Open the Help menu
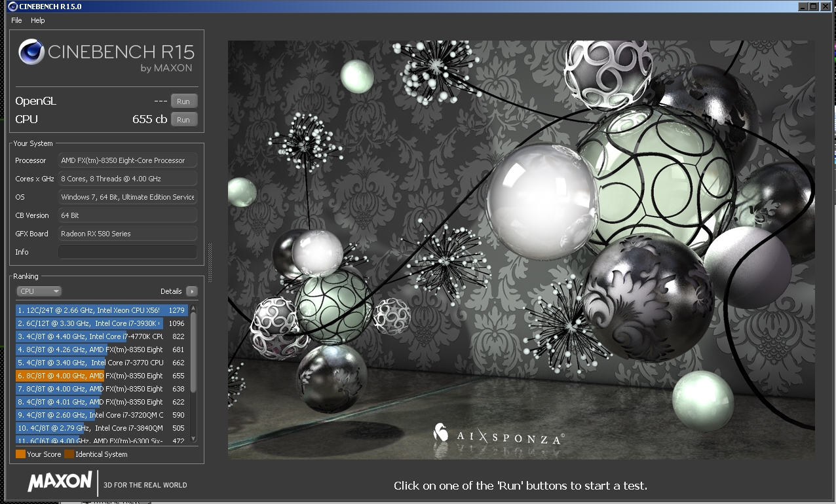836x504 pixels. point(38,20)
